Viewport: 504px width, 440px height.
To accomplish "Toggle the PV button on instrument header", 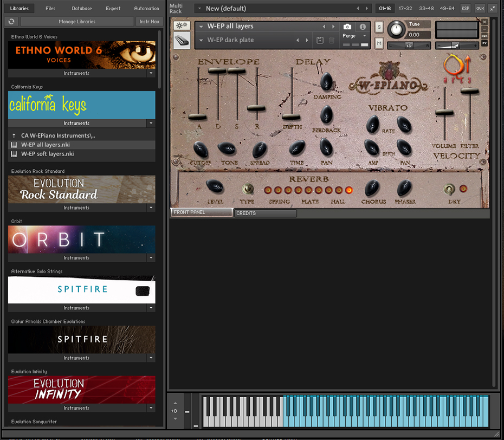I will click(484, 43).
